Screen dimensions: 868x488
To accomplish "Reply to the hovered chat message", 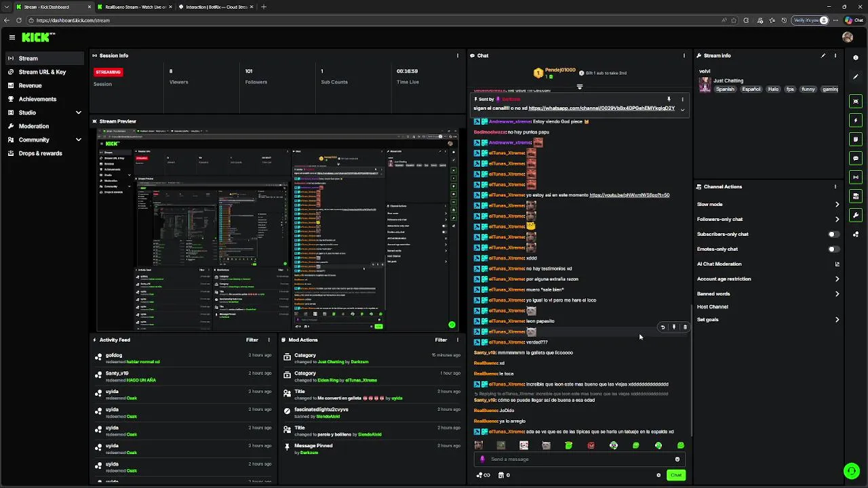I will click(663, 327).
